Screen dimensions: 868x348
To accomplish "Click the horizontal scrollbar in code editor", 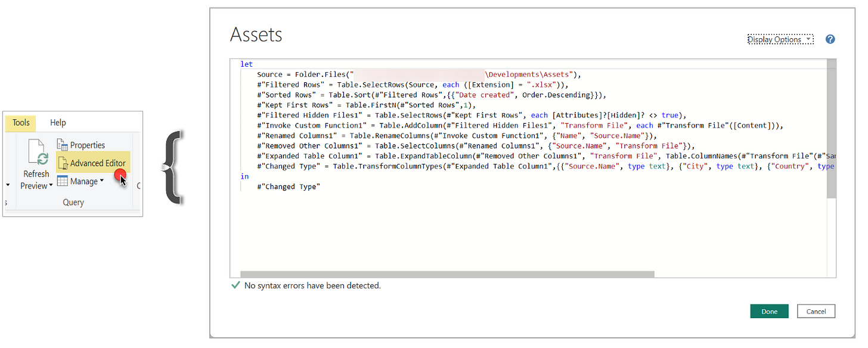I will pos(447,274).
